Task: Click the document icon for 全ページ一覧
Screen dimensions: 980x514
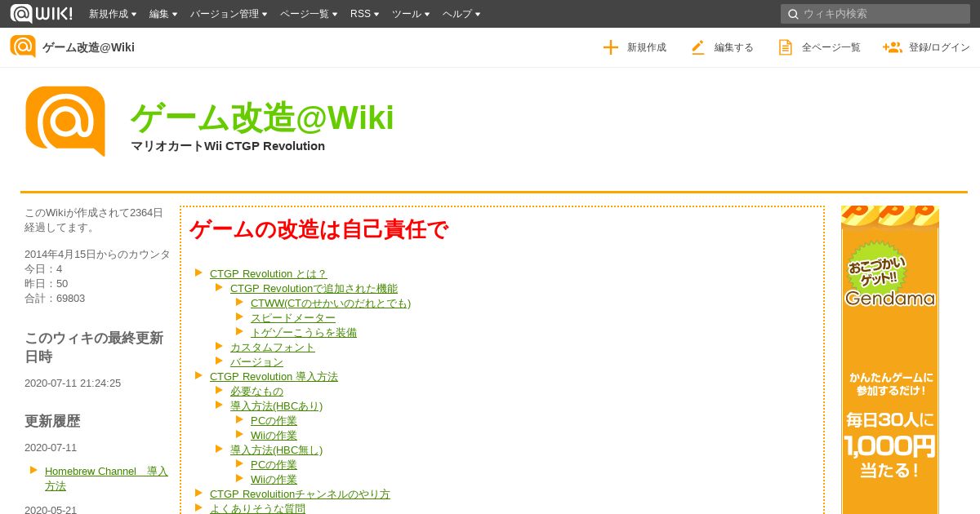Action: (x=785, y=47)
